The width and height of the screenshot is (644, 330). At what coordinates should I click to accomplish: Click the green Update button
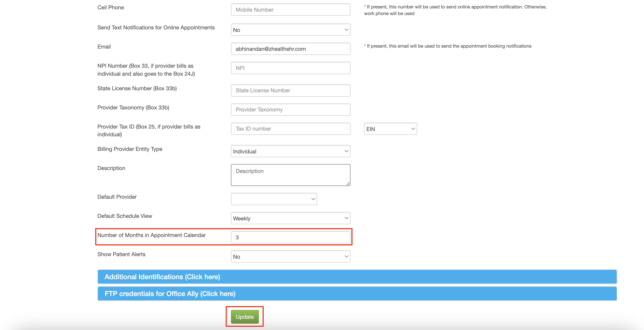245,317
